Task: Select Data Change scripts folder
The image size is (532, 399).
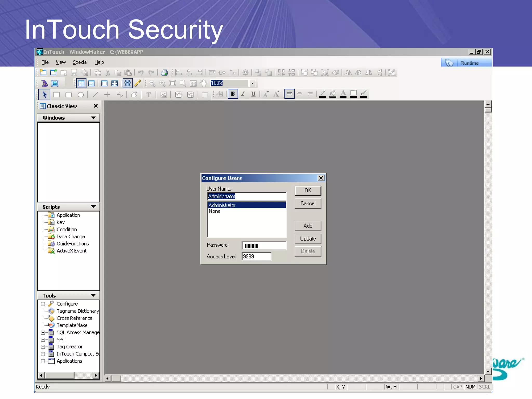Action: [x=70, y=237]
